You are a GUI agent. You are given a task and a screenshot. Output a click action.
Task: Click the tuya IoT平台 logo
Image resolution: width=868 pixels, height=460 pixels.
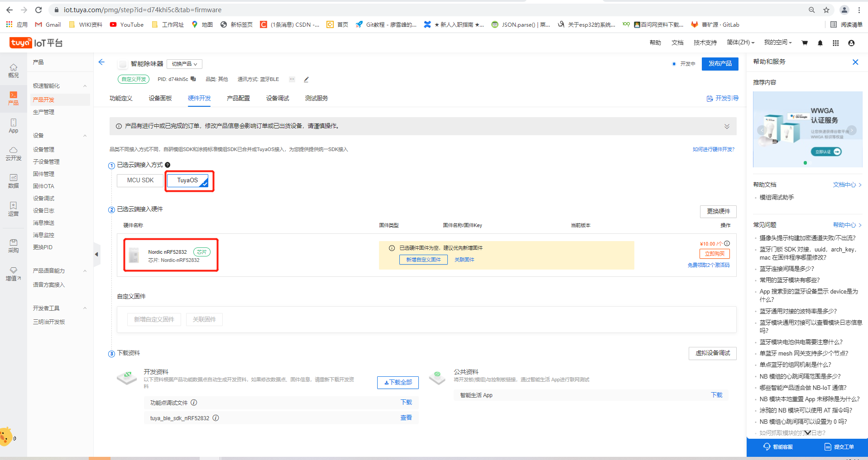tap(36, 43)
